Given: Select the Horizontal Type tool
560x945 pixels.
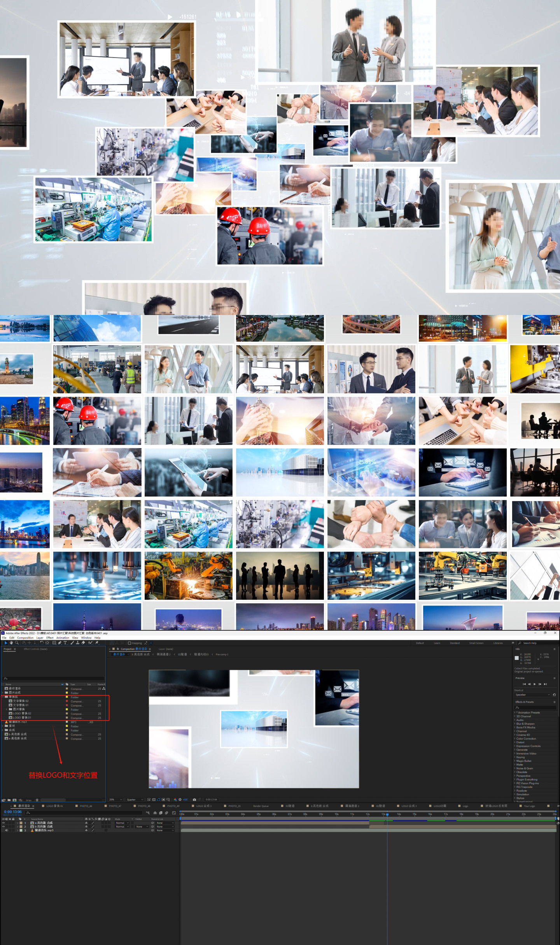Looking at the screenshot, I should coord(65,643).
